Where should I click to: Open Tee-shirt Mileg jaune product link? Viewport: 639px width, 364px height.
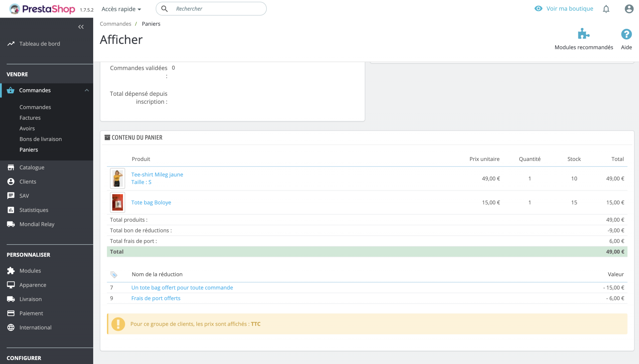(157, 175)
